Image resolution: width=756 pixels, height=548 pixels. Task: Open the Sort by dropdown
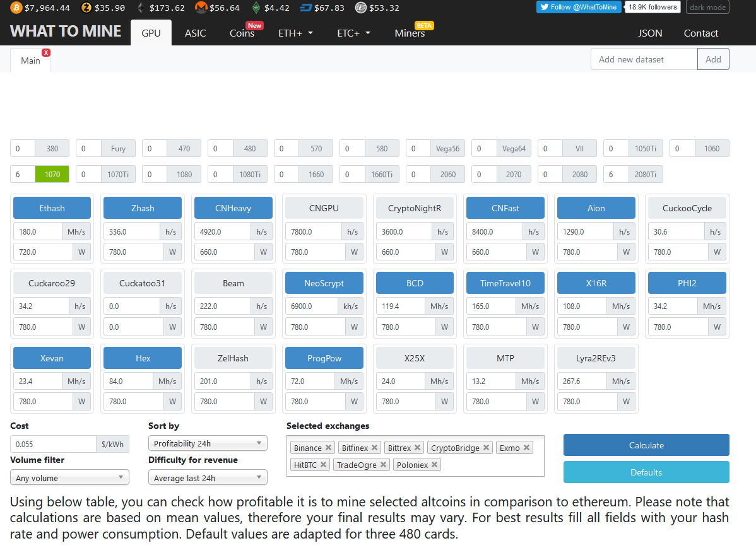[x=208, y=443]
